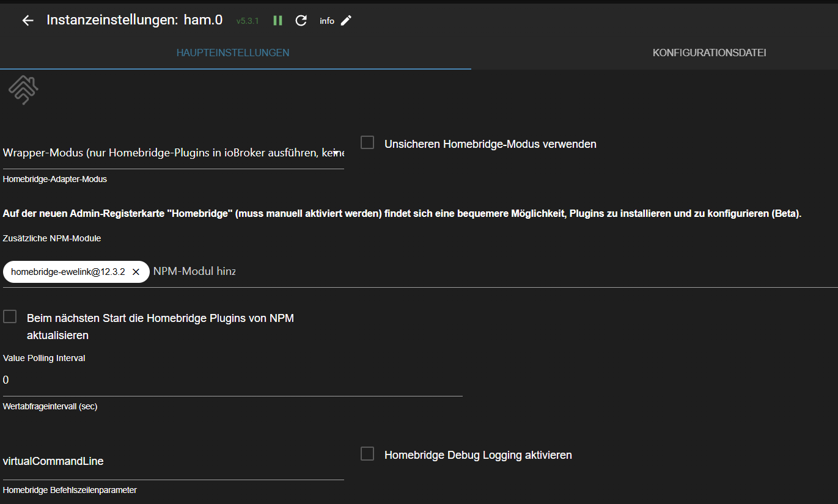This screenshot has height=504, width=838.
Task: Select the homebridge-ewelink@12.3.2 module chip
Action: pos(68,272)
